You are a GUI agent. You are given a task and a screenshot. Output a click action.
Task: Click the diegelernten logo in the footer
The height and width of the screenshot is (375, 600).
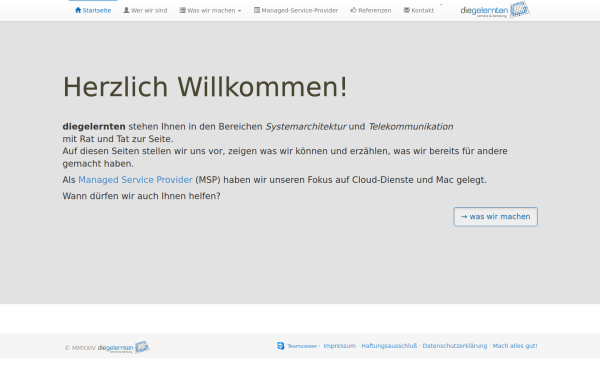pos(124,347)
